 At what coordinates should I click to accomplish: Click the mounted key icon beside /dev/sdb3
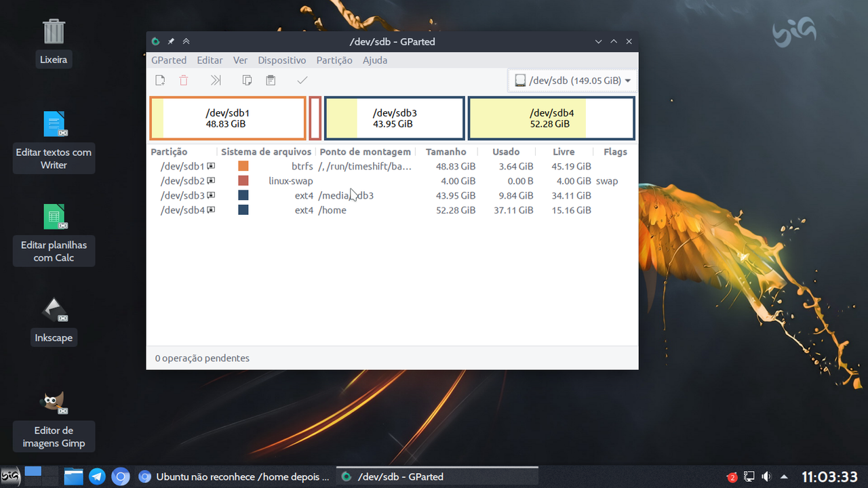pos(211,195)
